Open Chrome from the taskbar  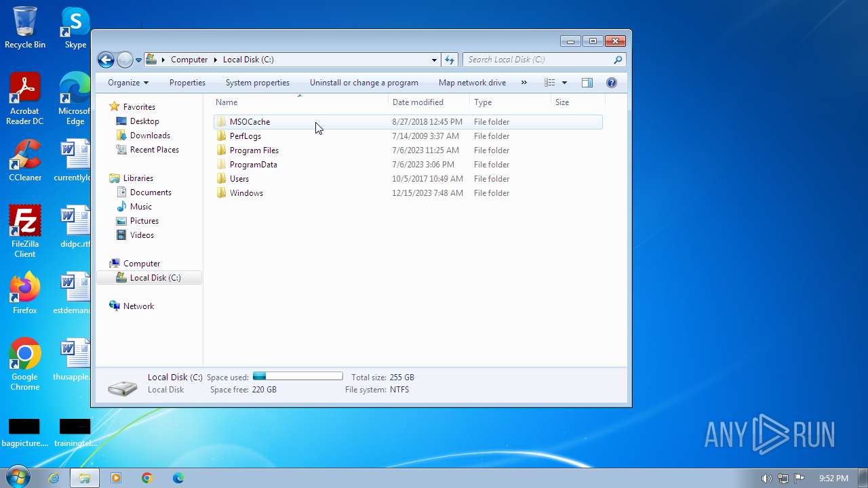click(x=146, y=478)
